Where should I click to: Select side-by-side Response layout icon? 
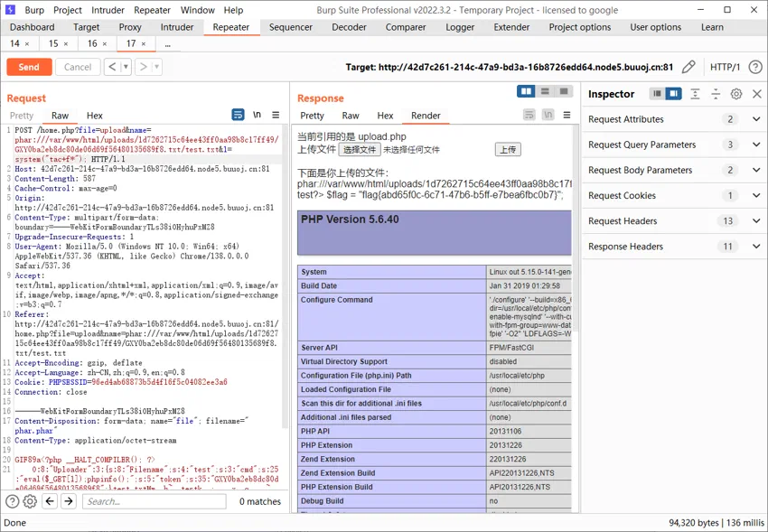coord(526,91)
